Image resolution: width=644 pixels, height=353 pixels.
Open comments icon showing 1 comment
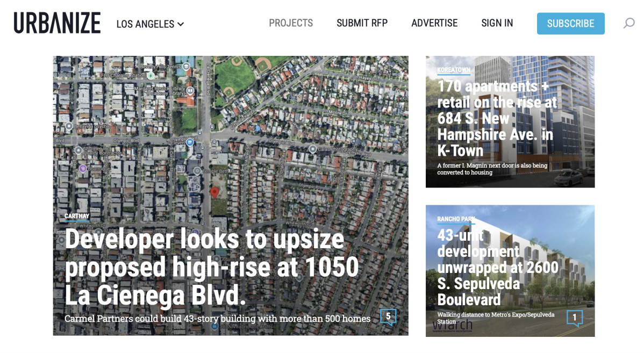[x=575, y=318]
